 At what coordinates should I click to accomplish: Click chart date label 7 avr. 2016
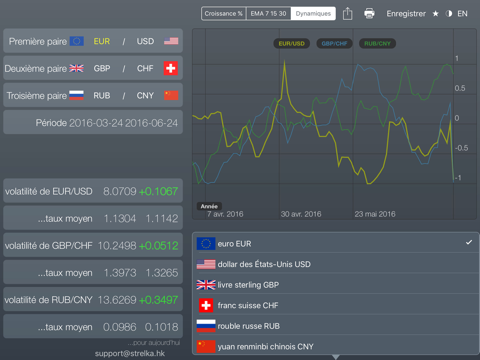[x=225, y=214]
